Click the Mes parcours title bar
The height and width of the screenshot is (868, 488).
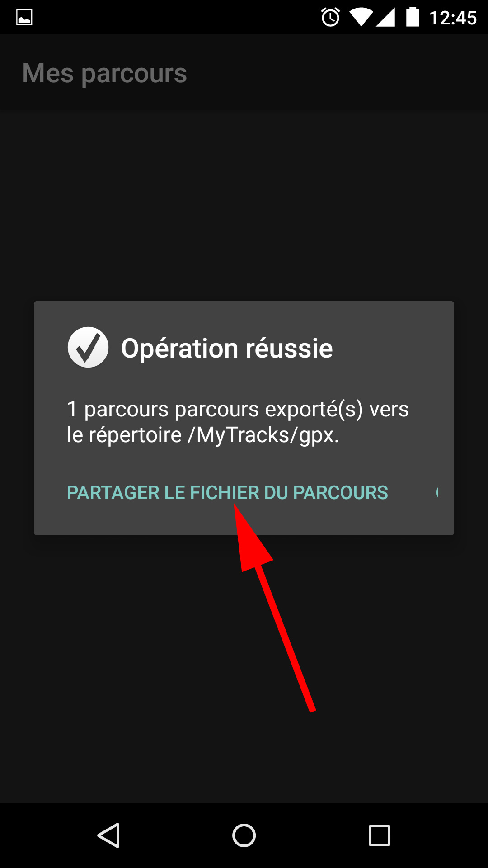(244, 72)
